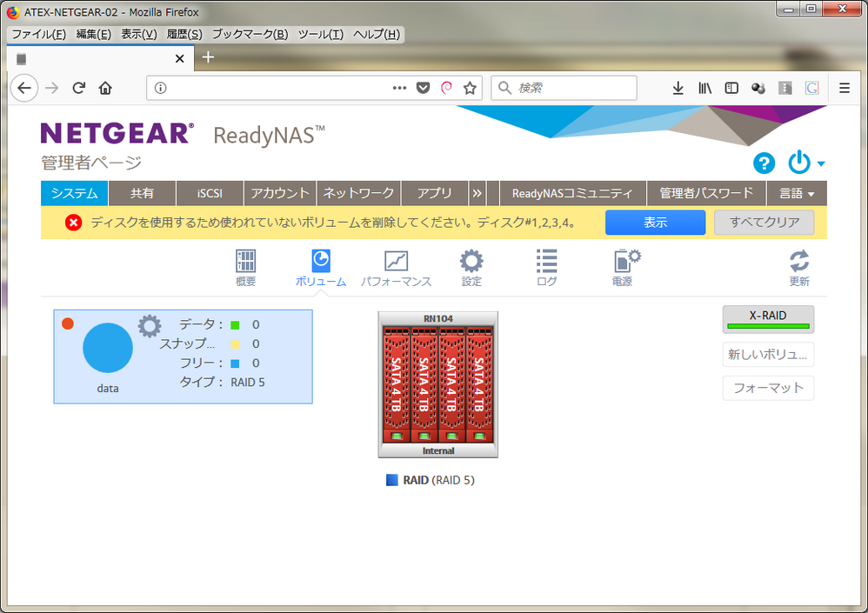Open a new Firefox tab with plus
This screenshot has width=868, height=613.
(208, 57)
